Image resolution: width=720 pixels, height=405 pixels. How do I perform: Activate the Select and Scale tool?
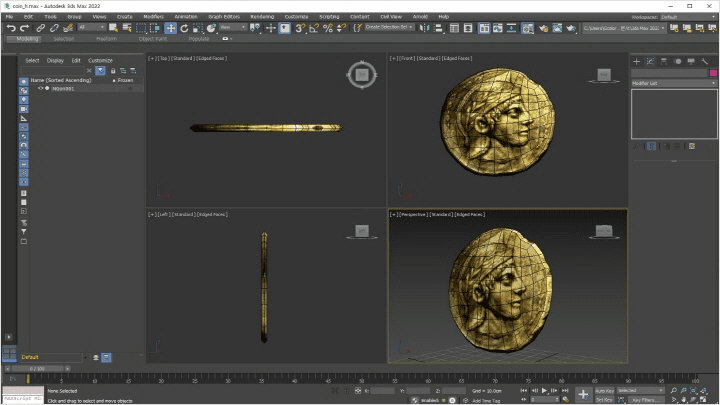point(197,28)
